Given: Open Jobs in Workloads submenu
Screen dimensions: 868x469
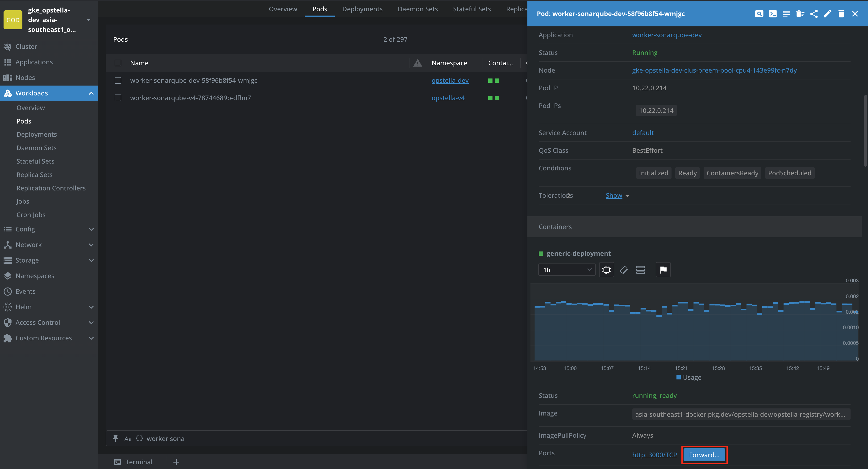Looking at the screenshot, I should (23, 201).
